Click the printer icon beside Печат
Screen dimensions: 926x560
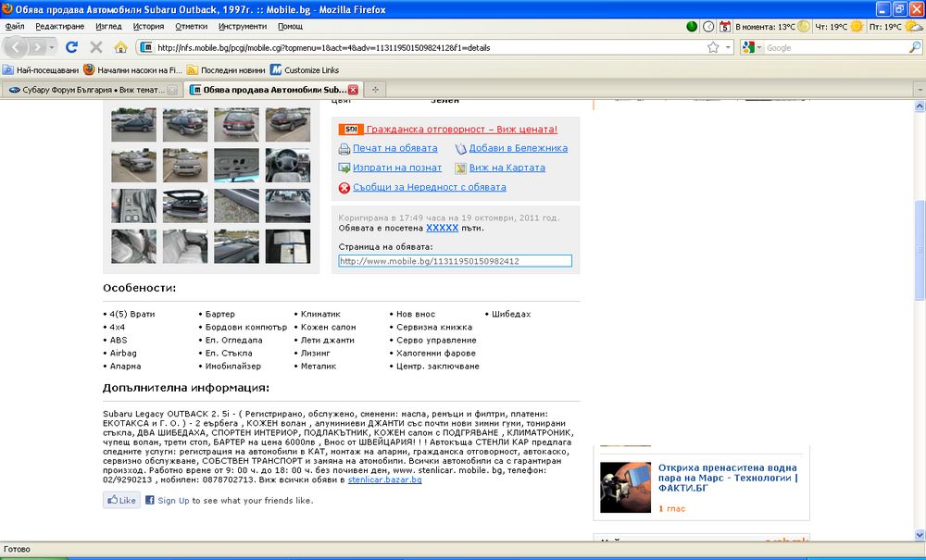[x=344, y=149]
